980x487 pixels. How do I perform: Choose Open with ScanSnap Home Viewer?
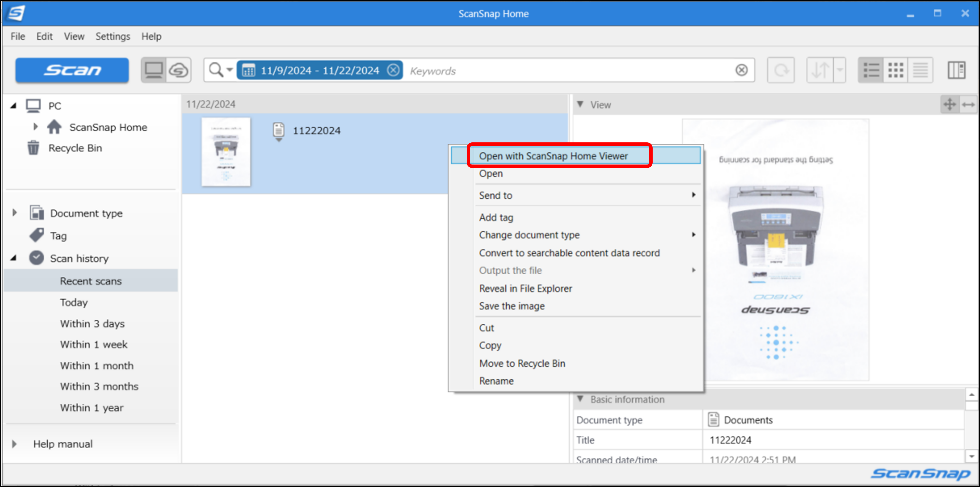(x=576, y=156)
